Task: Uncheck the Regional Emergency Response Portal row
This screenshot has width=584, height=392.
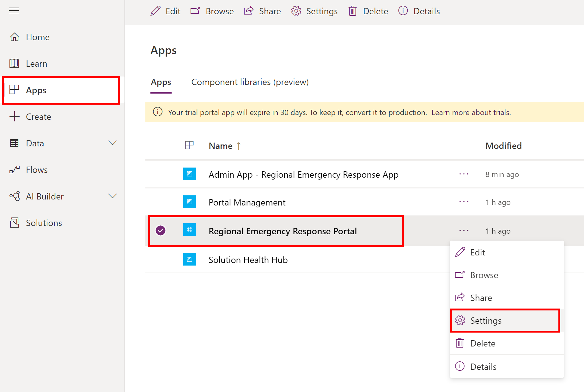Action: pyautogui.click(x=161, y=230)
